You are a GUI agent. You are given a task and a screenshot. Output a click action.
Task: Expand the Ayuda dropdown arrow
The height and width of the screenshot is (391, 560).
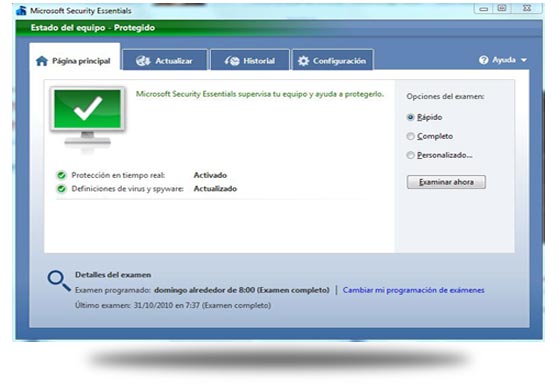tap(524, 60)
